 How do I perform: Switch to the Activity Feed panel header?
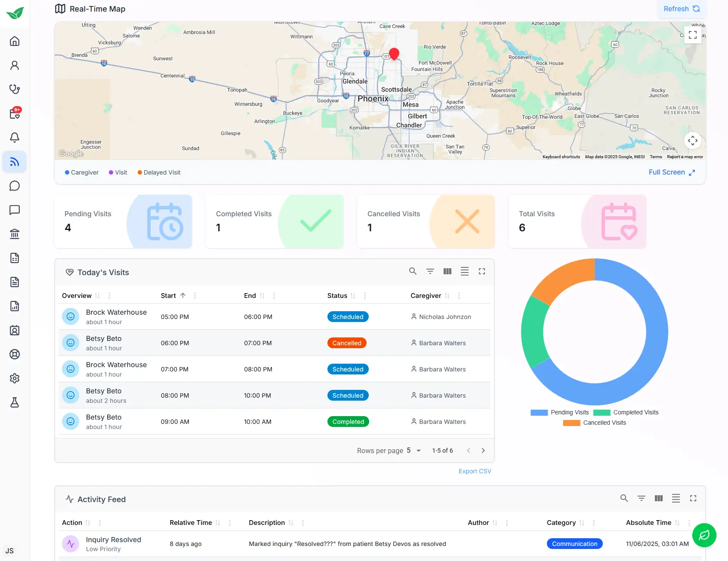point(102,499)
